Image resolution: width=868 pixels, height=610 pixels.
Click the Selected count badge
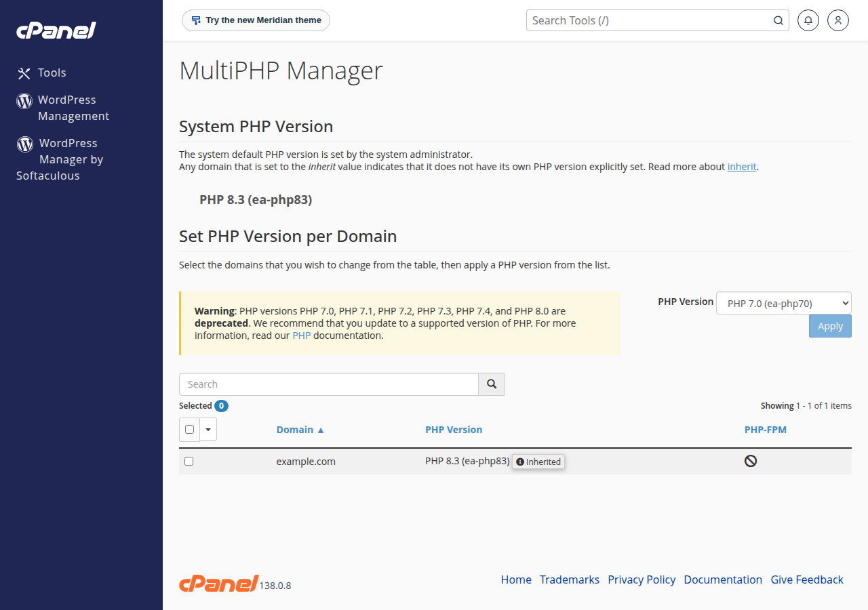[x=221, y=406]
